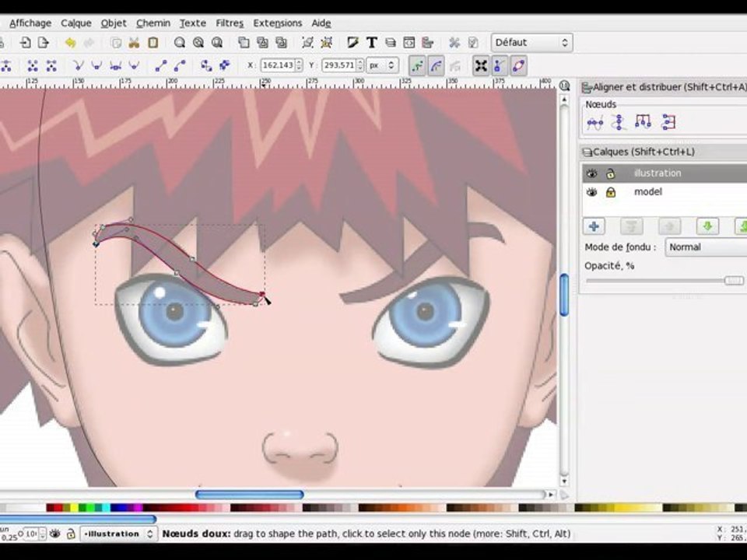Delete segment between two nodes icon
Screen dimensions: 747x560
(x=51, y=65)
